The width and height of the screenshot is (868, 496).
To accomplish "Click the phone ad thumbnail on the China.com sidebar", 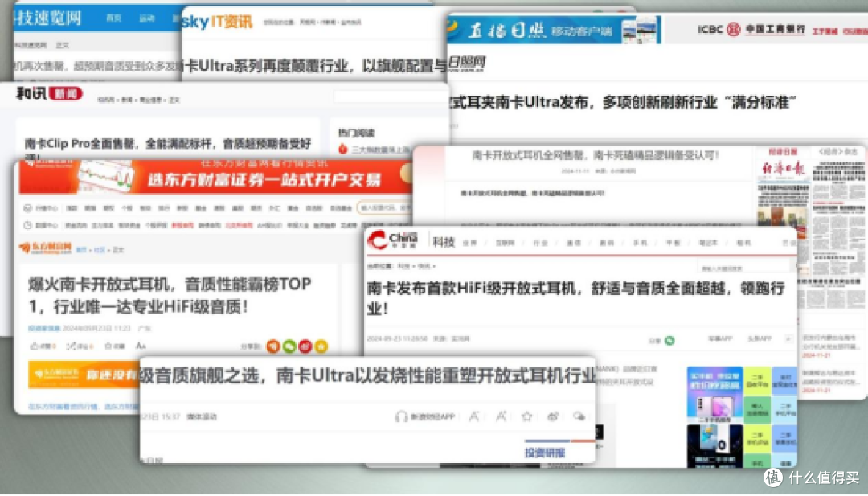I will [714, 394].
